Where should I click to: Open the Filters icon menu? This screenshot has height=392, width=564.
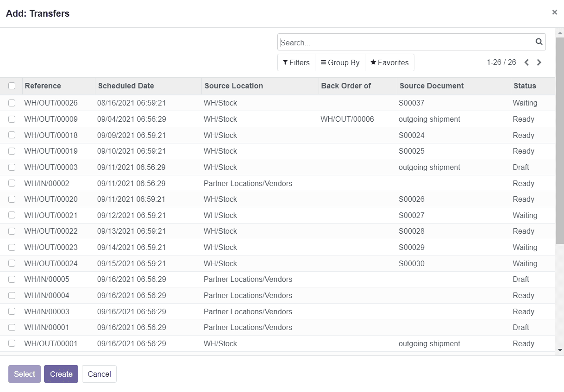click(296, 62)
